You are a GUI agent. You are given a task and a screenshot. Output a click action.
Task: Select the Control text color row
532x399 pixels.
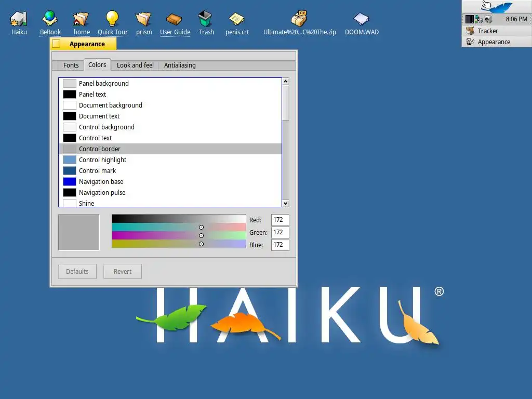pyautogui.click(x=170, y=138)
